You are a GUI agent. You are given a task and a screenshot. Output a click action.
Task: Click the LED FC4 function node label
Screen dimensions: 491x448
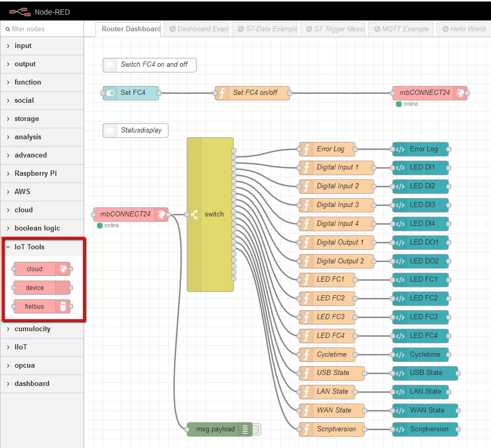coord(330,335)
